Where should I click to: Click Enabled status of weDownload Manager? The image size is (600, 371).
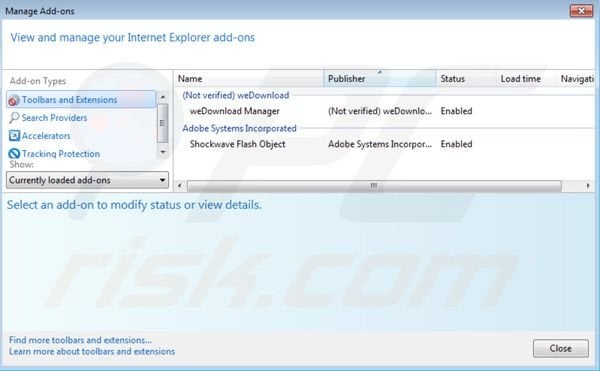point(456,111)
